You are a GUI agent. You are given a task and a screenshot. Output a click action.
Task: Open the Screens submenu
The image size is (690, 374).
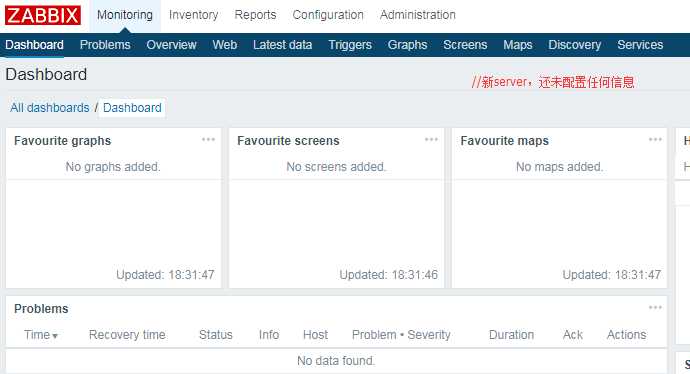pos(465,45)
